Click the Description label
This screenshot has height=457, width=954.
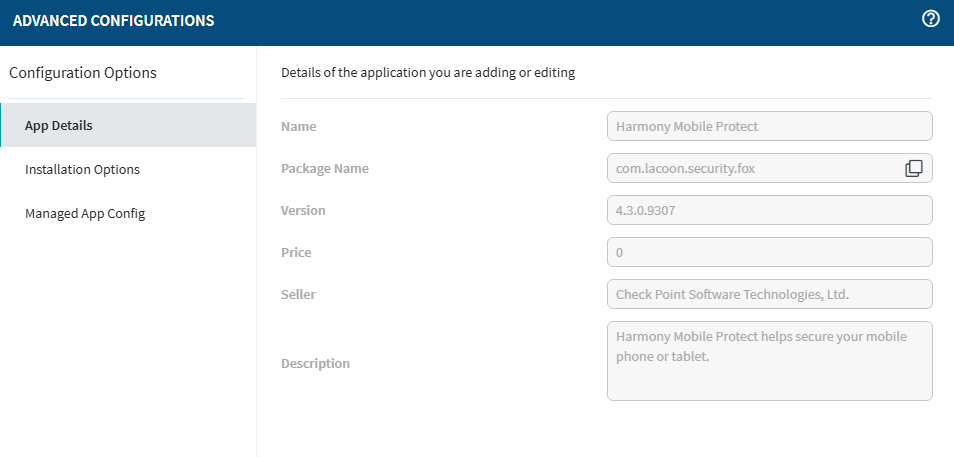(x=315, y=363)
